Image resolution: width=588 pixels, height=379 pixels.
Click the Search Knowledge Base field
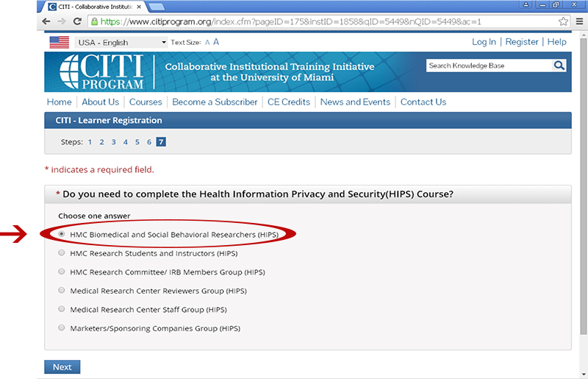point(489,65)
